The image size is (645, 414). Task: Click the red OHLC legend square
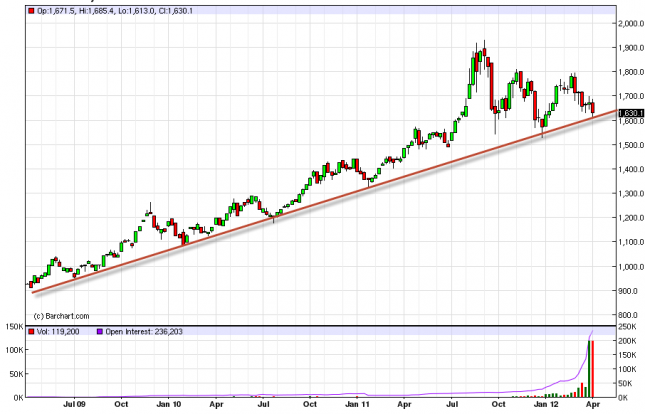click(31, 11)
